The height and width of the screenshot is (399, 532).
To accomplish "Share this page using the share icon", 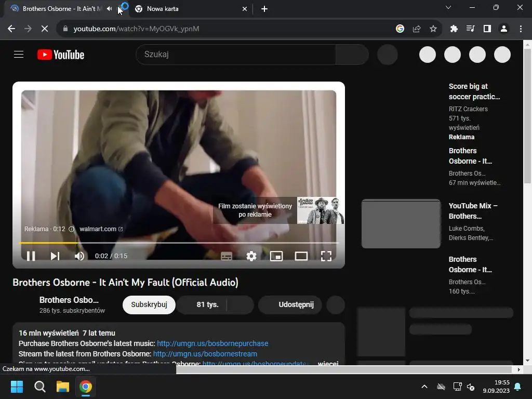I will 417,29.
